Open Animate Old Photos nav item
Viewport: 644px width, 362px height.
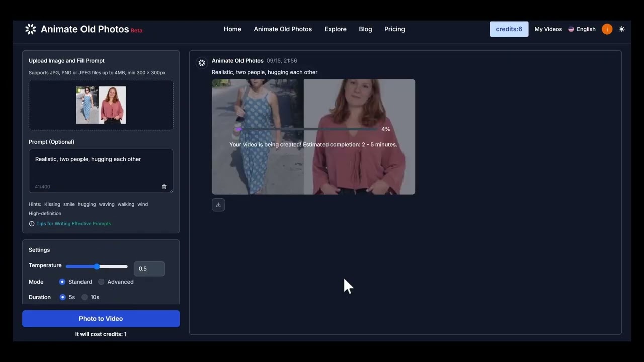[x=283, y=29]
